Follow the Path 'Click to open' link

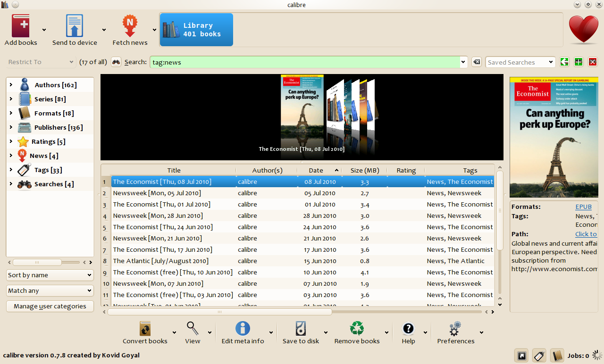coord(586,234)
